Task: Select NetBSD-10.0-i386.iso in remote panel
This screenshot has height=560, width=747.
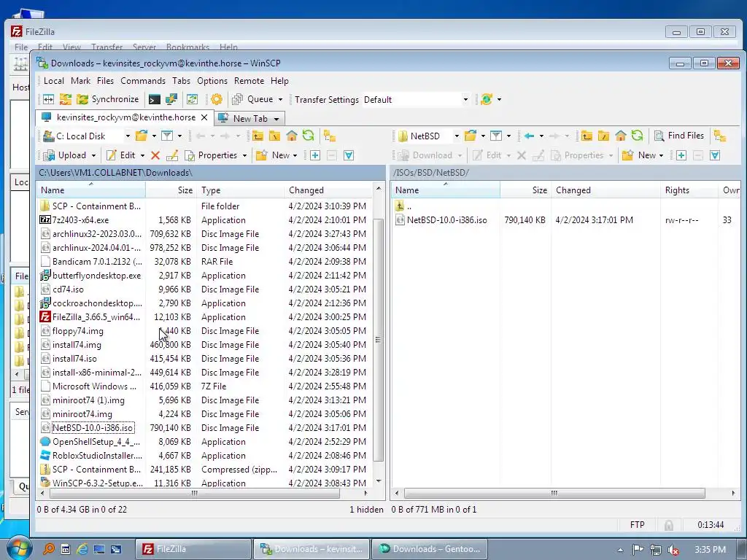Action: pos(446,220)
